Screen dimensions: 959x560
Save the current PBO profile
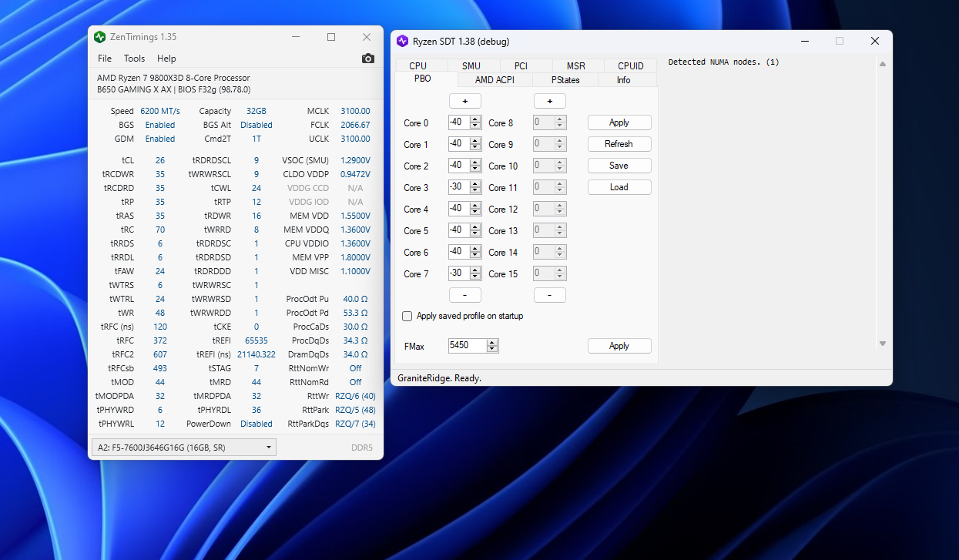(x=619, y=166)
